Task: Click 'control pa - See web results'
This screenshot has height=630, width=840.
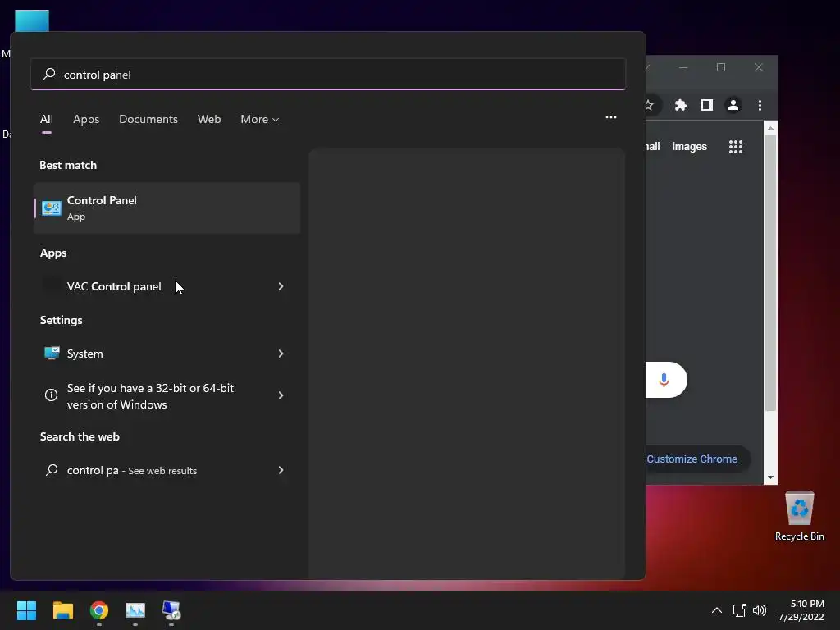Action: click(x=167, y=470)
